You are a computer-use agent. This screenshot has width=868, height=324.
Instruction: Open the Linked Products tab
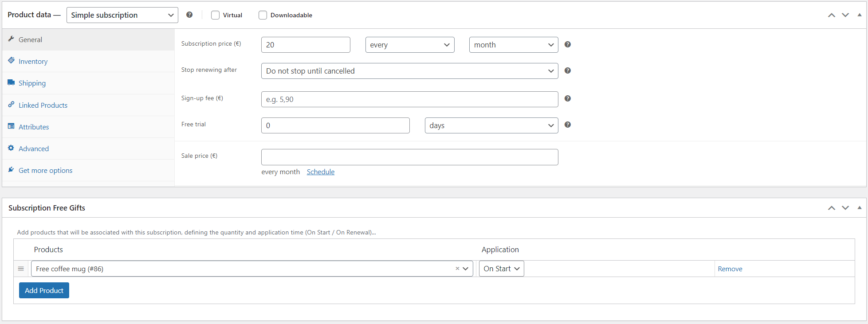pyautogui.click(x=43, y=105)
